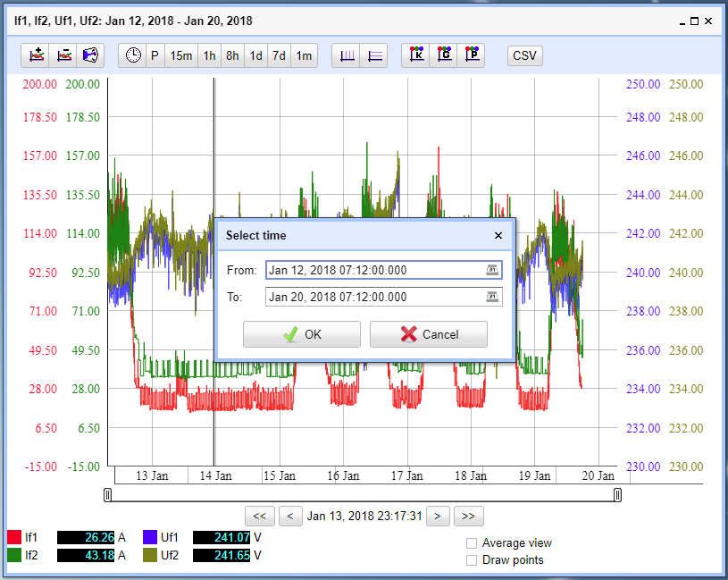Set time range to 1h

pos(209,55)
